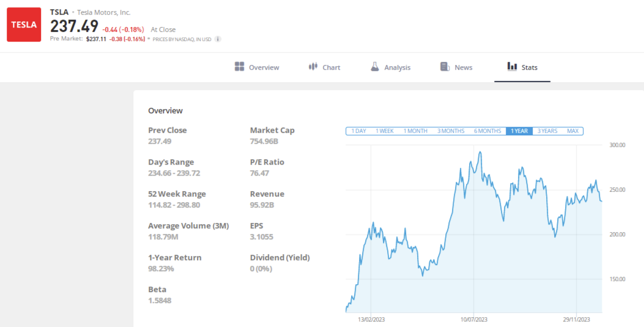
Task: Click the 29/11/2023 date on chart axis
Action: (x=576, y=319)
